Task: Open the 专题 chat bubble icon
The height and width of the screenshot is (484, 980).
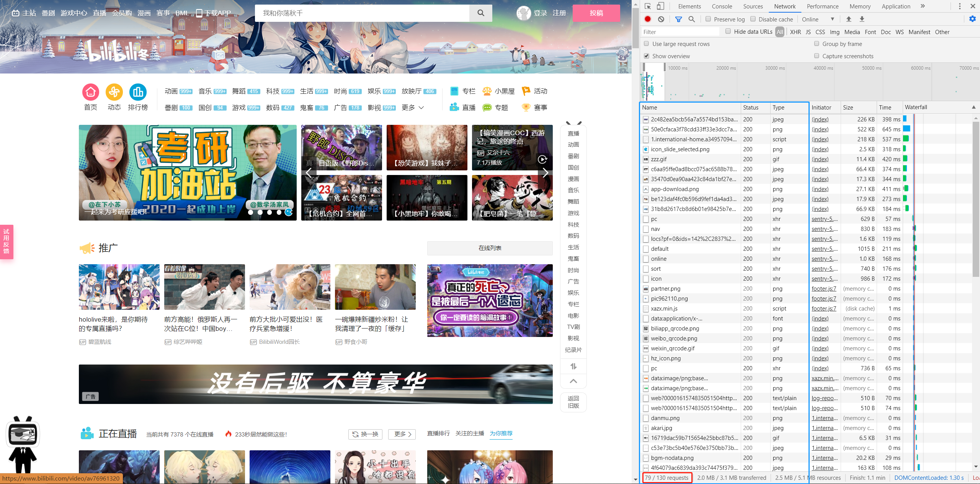Action: (x=487, y=108)
